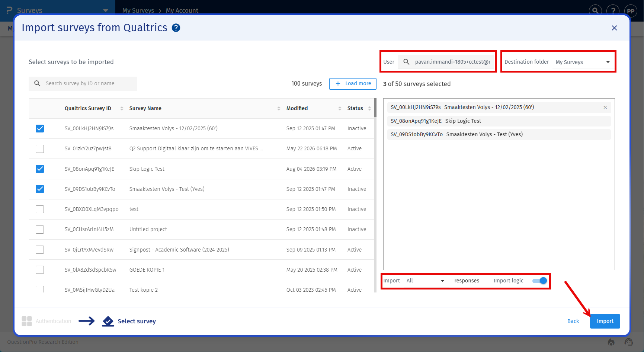
Task: Check the Untitled project survey checkbox
Action: coord(40,230)
